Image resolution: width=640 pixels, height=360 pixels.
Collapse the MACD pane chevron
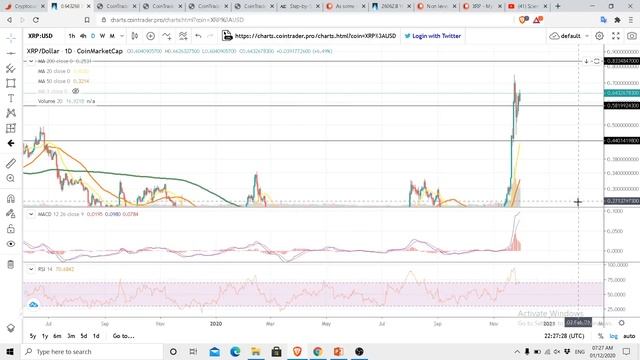31,214
